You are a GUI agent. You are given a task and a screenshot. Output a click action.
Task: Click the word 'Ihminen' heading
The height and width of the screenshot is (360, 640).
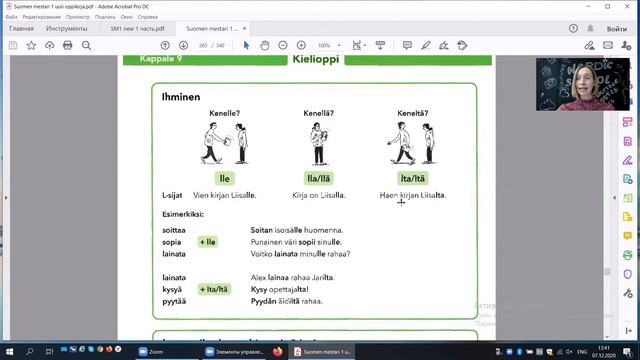(181, 97)
